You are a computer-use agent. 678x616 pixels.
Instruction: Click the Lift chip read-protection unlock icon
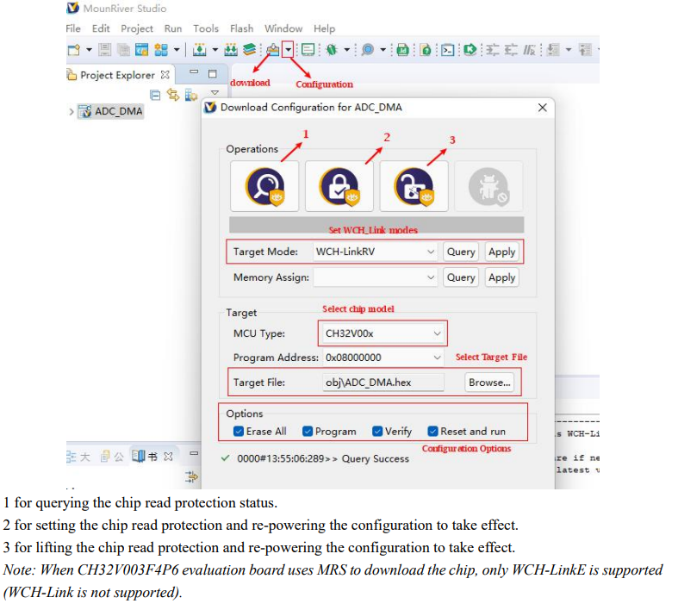tap(414, 186)
